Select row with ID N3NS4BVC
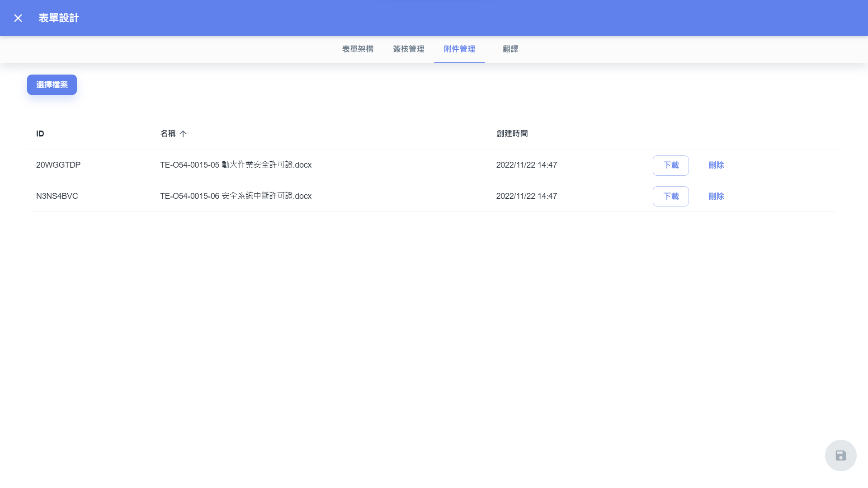Image resolution: width=868 pixels, height=488 pixels. coord(57,197)
